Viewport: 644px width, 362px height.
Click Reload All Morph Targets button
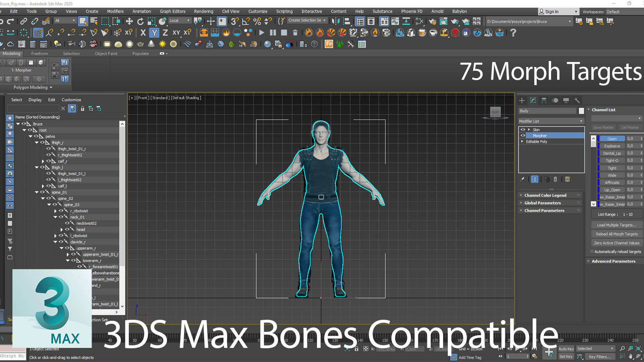click(616, 234)
